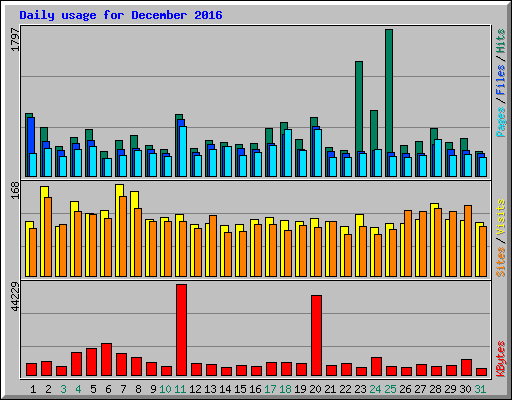This screenshot has height=400, width=512.
Task: Click day label 1 on the x-axis
Action: click(x=33, y=389)
